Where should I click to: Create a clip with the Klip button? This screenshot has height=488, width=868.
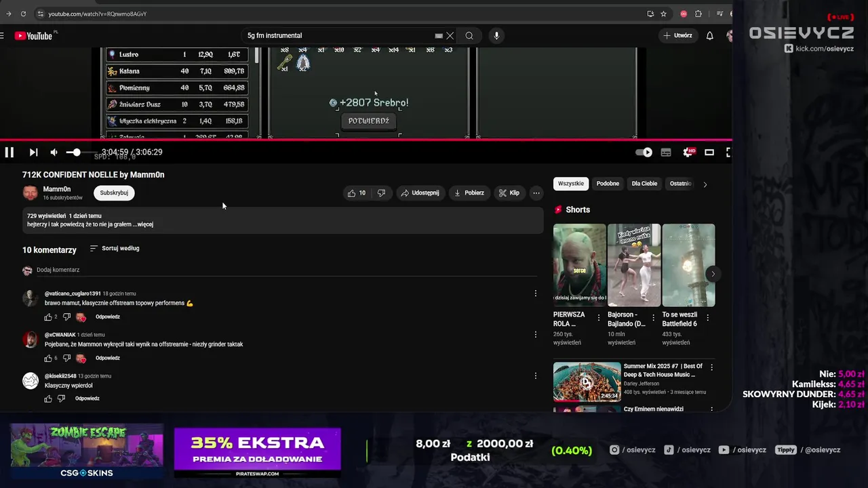(509, 193)
